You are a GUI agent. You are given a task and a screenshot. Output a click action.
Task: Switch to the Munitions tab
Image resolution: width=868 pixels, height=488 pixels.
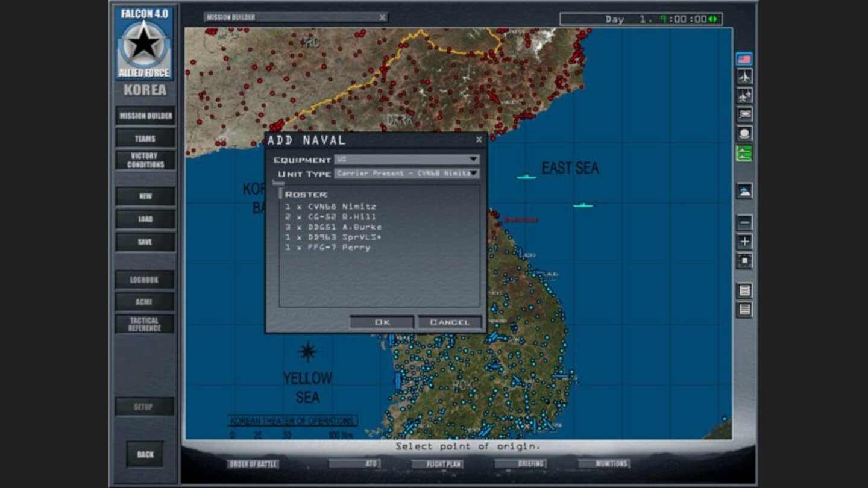603,464
